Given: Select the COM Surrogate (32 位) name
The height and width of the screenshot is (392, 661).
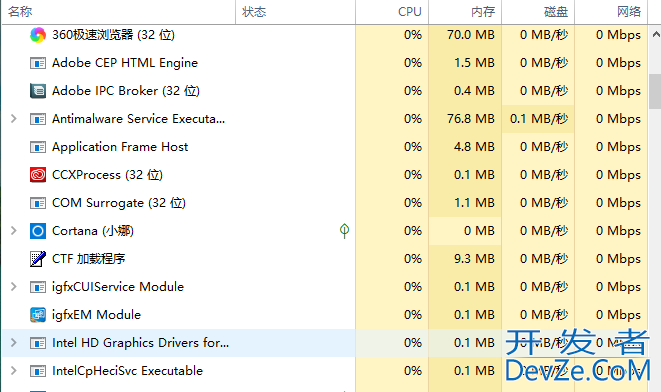Looking at the screenshot, I should 118,203.
